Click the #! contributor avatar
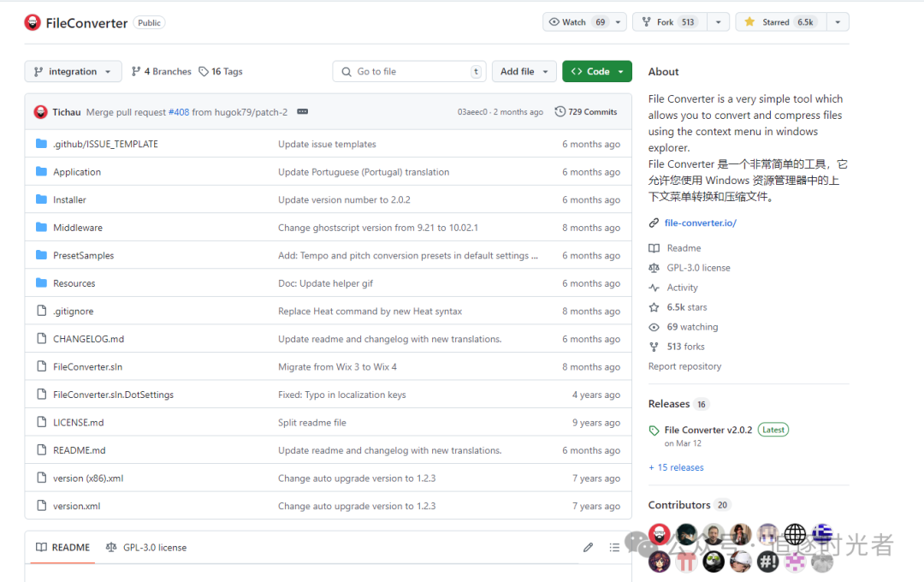Image resolution: width=924 pixels, height=582 pixels. tap(767, 561)
